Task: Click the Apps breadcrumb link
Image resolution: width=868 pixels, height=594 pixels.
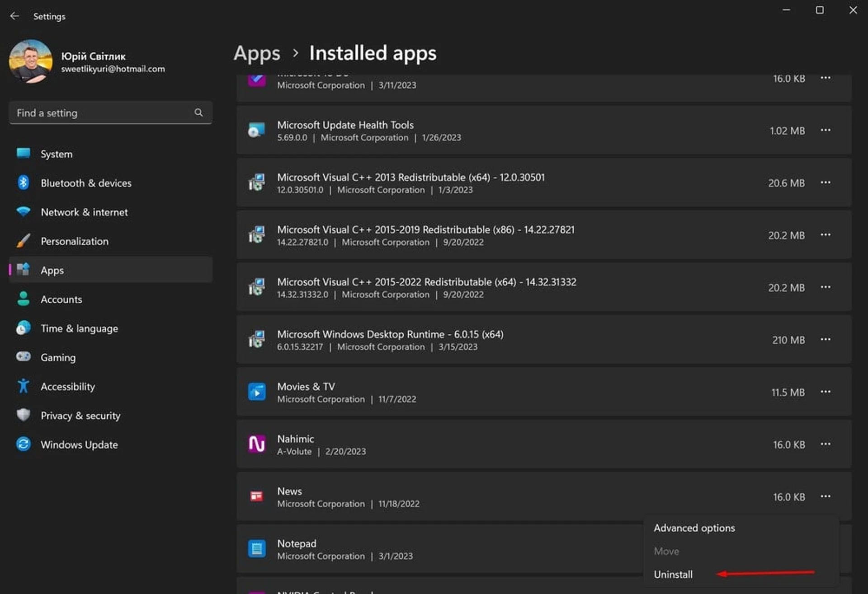Action: pyautogui.click(x=257, y=53)
